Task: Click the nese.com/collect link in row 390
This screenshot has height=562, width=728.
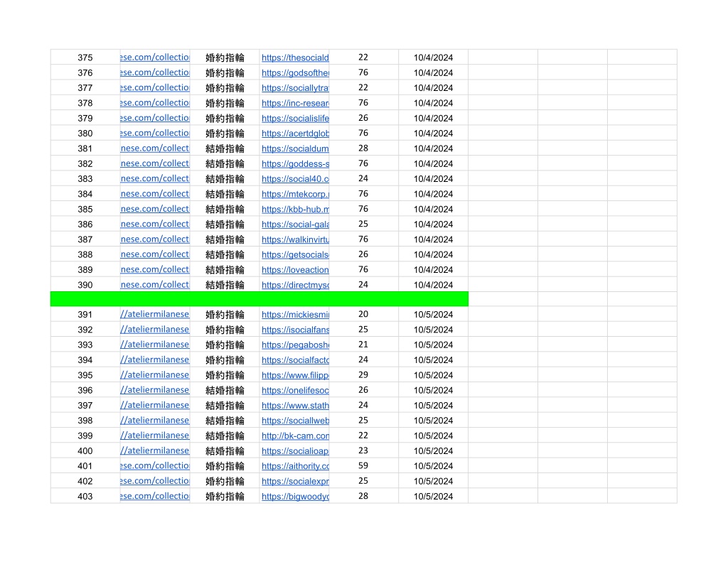Action: [x=154, y=284]
